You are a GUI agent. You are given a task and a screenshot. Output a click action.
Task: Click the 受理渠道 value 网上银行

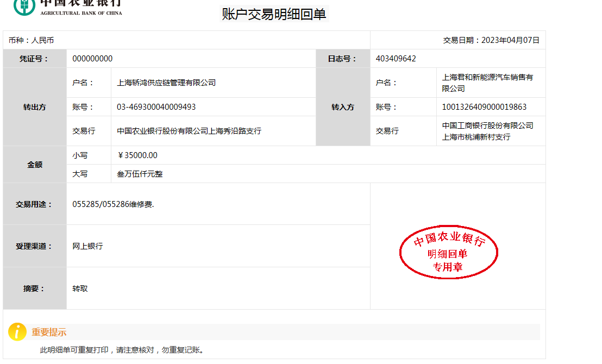point(87,246)
